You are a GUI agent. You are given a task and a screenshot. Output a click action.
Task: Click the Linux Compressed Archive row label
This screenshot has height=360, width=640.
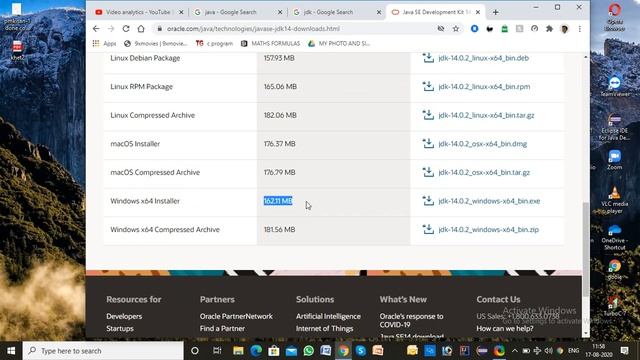[x=153, y=115]
